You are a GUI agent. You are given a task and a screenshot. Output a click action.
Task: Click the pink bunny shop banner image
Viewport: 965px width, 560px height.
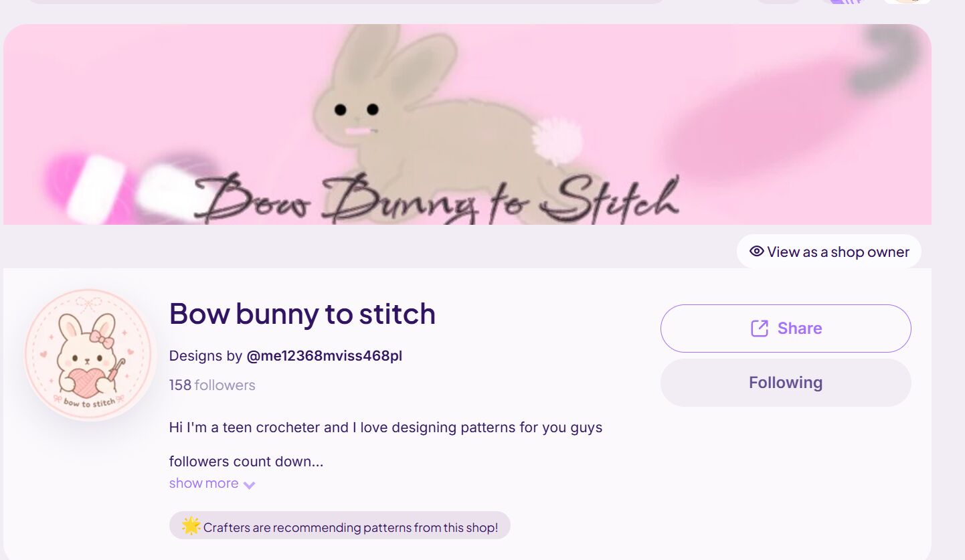[x=467, y=124]
